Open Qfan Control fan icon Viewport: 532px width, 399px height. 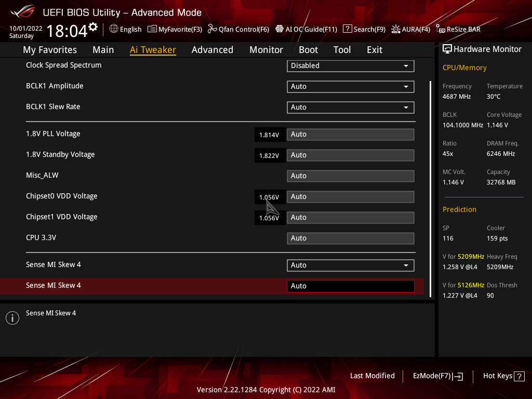(x=212, y=29)
